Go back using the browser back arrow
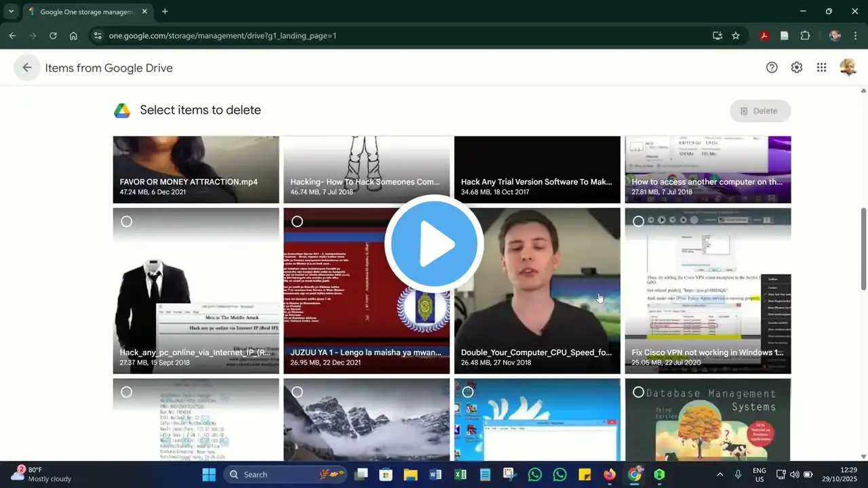The width and height of the screenshot is (868, 488). coord(12,36)
